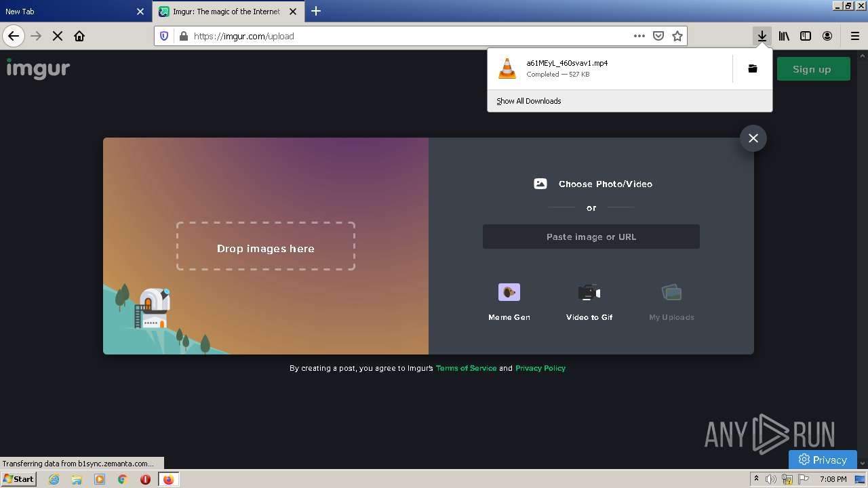
Task: Open the volume tray icon
Action: (x=771, y=479)
